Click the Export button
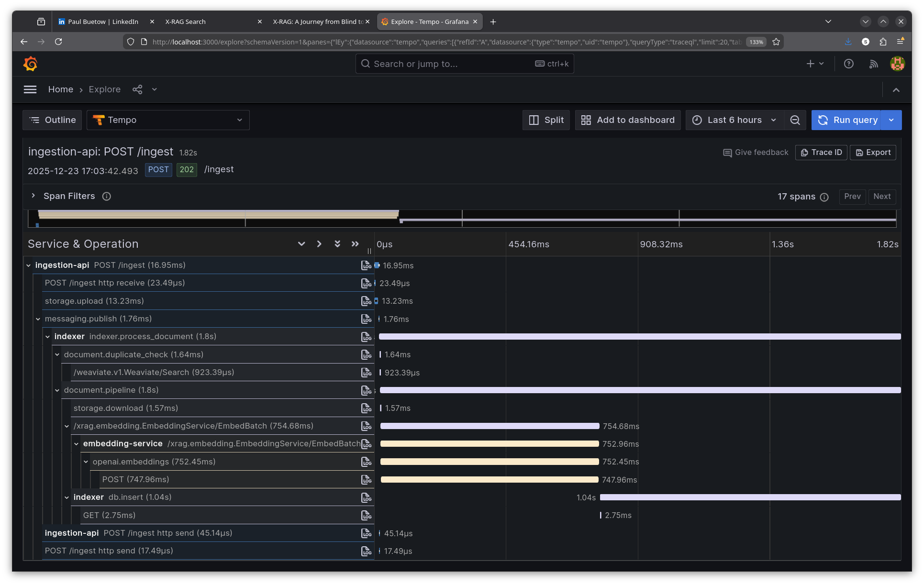The image size is (924, 585). 873,153
